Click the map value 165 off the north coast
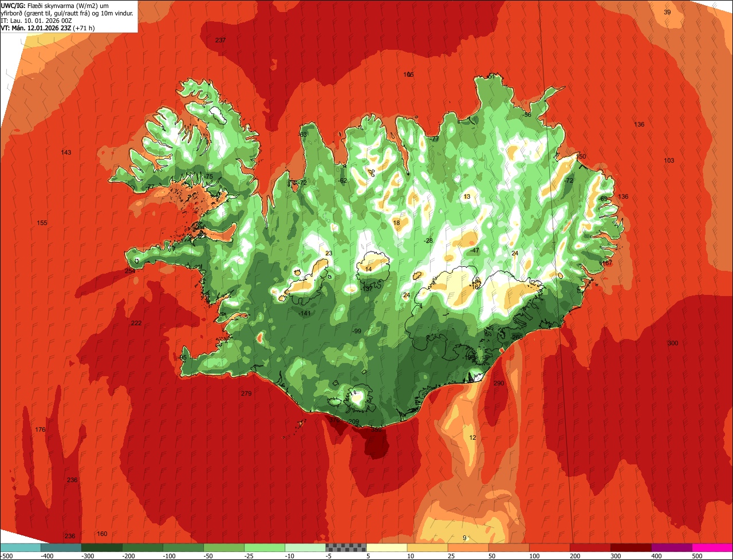Image resolution: width=733 pixels, height=560 pixels. (x=408, y=75)
